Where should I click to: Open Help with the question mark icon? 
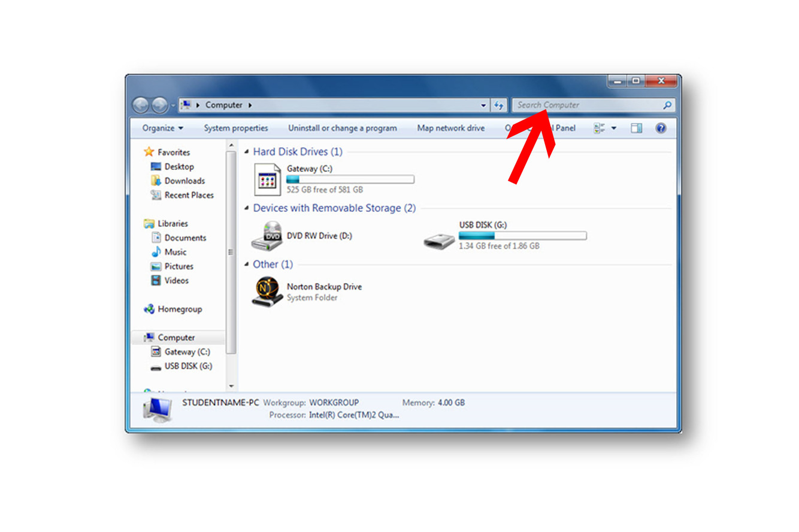tap(661, 128)
